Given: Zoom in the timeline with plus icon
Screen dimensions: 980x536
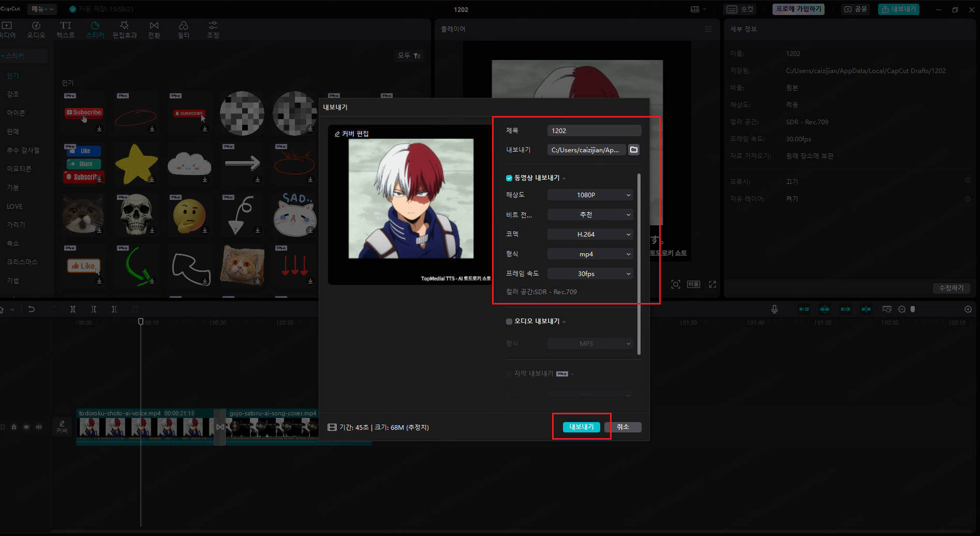Looking at the screenshot, I should click(968, 309).
